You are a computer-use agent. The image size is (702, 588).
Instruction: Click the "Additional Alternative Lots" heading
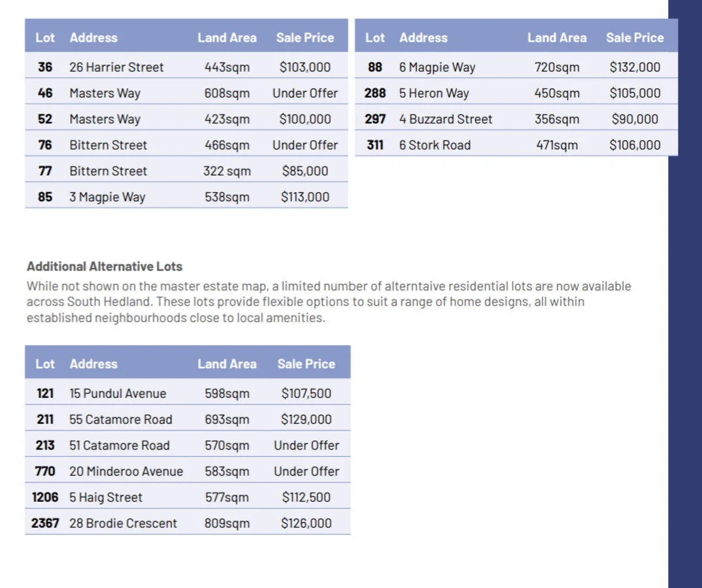[105, 267]
